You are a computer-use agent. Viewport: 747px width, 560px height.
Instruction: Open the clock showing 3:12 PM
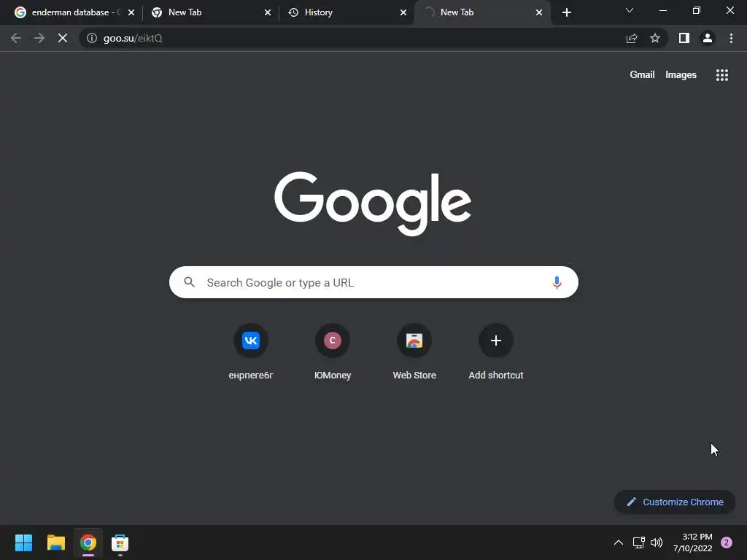[693, 542]
